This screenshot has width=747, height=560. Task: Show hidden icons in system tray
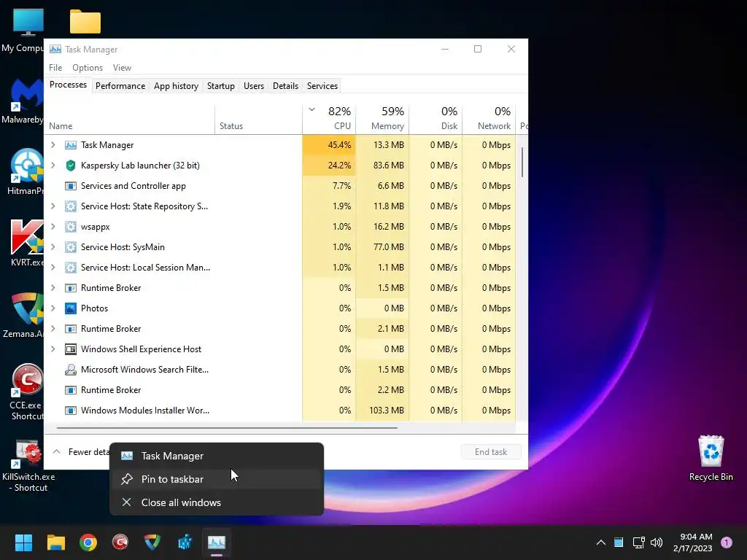pyautogui.click(x=601, y=542)
